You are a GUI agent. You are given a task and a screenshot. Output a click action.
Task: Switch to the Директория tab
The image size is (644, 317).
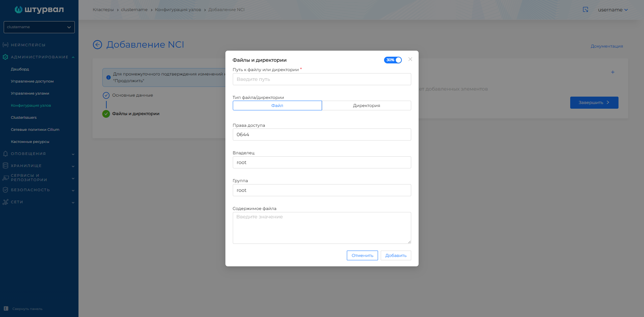coord(366,105)
